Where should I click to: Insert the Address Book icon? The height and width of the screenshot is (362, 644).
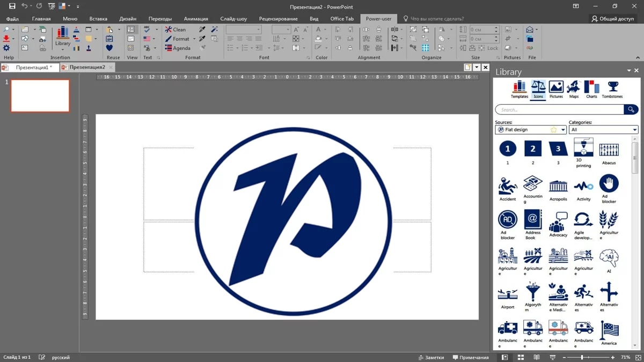(x=533, y=225)
